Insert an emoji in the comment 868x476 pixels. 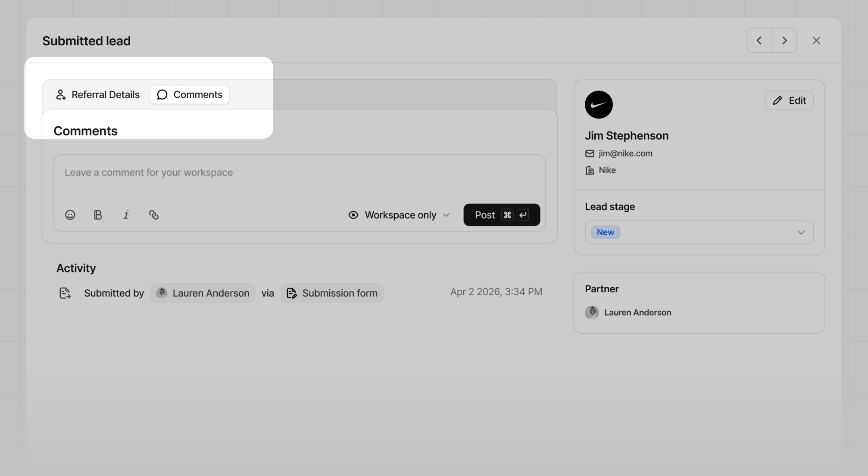coord(70,215)
